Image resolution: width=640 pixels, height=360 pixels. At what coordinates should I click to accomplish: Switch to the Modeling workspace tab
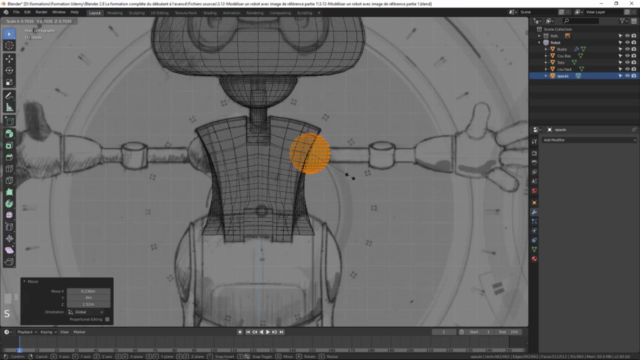click(x=115, y=13)
